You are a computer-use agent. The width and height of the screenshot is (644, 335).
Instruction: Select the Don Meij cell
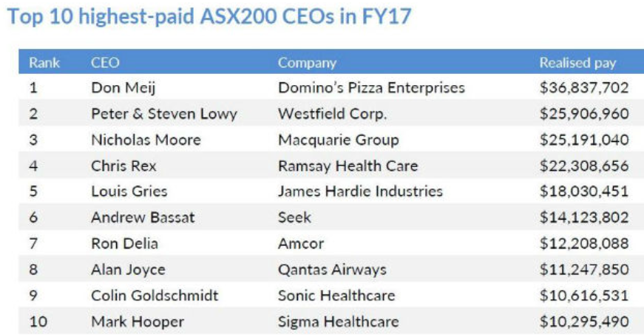point(121,88)
